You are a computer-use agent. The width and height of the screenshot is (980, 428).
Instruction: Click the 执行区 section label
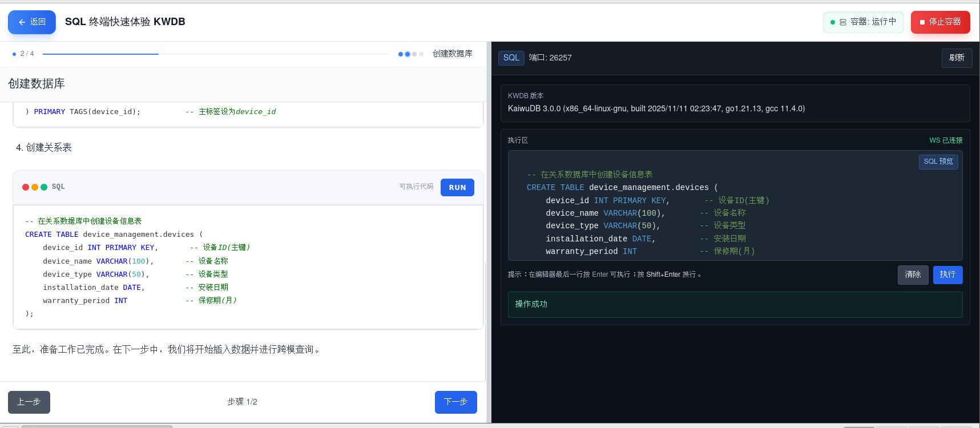pos(518,140)
